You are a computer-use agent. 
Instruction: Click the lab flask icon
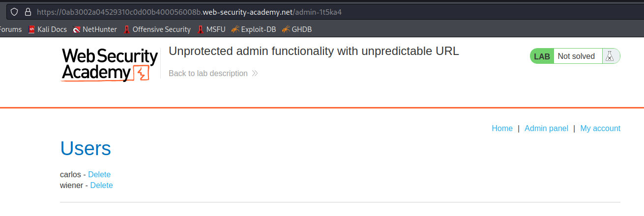(x=610, y=56)
